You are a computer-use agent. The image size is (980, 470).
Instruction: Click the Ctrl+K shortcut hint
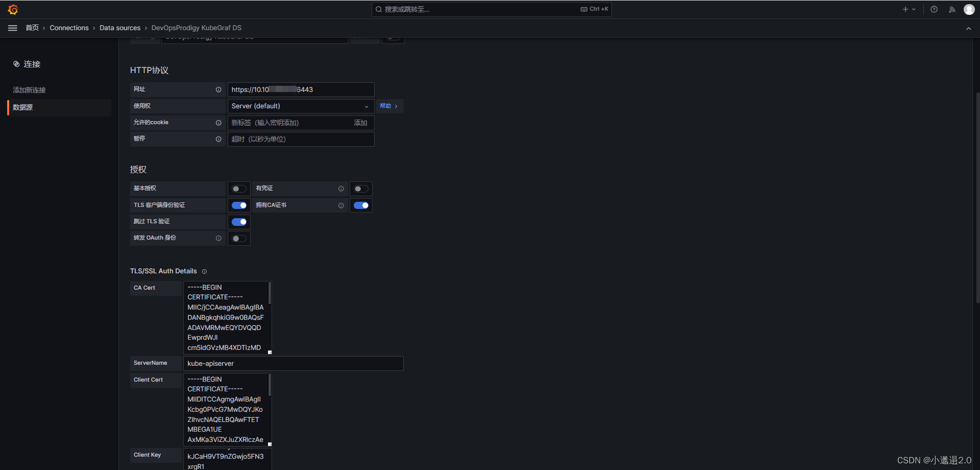[x=595, y=9]
